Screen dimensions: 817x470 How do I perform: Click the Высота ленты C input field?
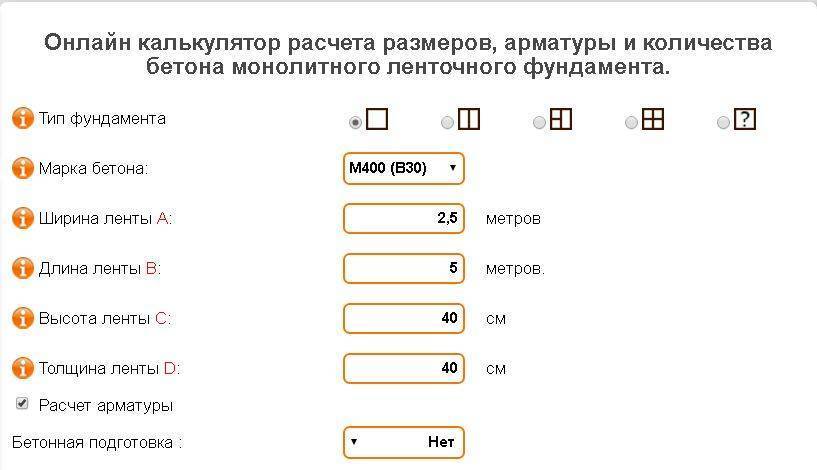tap(403, 318)
